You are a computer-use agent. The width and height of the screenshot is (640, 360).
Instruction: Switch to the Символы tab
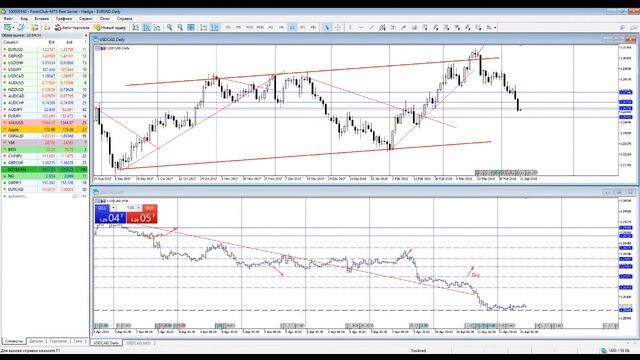(x=14, y=341)
